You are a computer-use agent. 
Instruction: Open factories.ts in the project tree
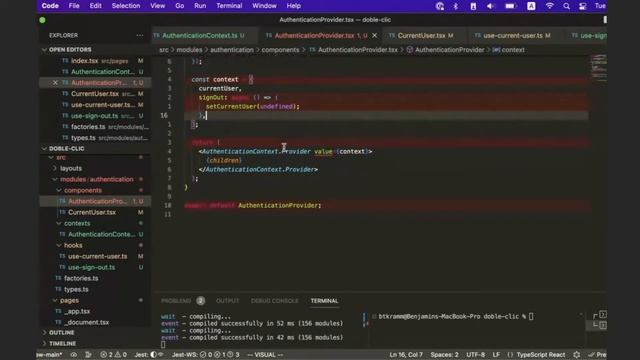95,278
